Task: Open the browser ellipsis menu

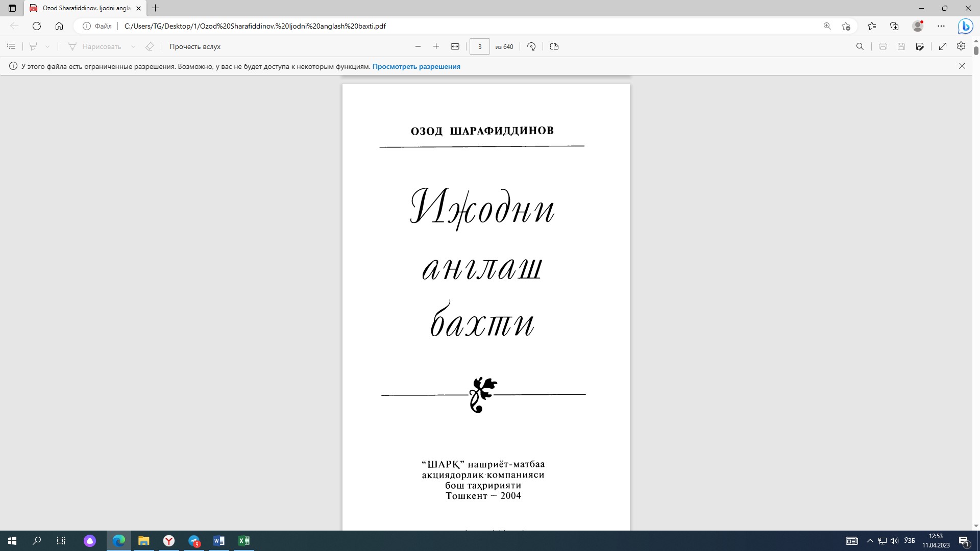Action: point(942,26)
